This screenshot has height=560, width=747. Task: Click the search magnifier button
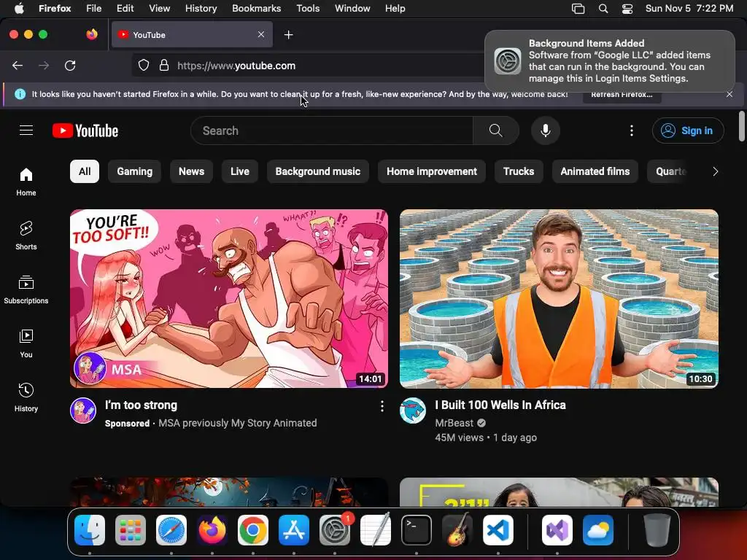pyautogui.click(x=496, y=131)
